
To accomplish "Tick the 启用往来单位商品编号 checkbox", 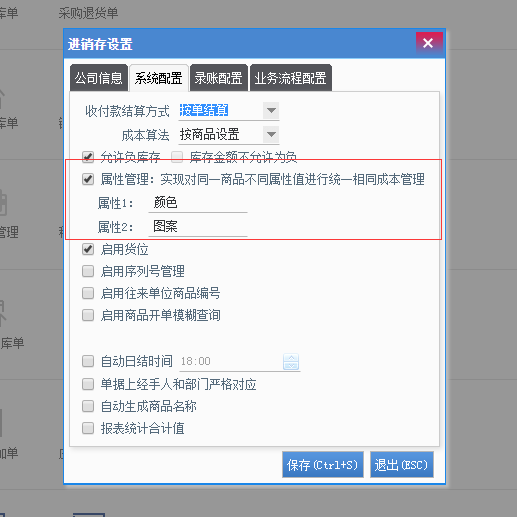I will (x=88, y=293).
